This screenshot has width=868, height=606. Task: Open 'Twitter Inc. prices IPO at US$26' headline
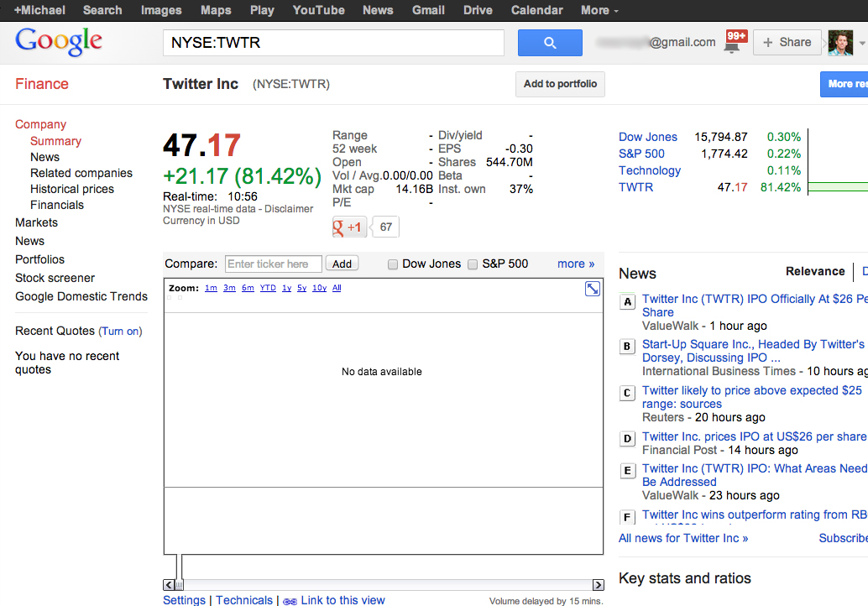click(754, 436)
